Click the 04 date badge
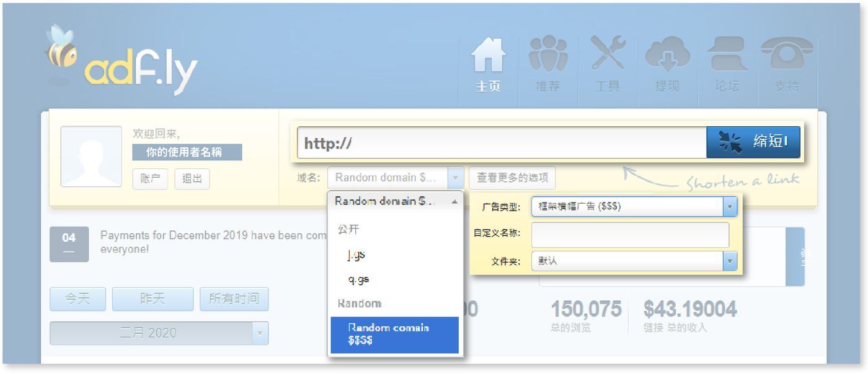This screenshot has width=868, height=374. pos(69,244)
